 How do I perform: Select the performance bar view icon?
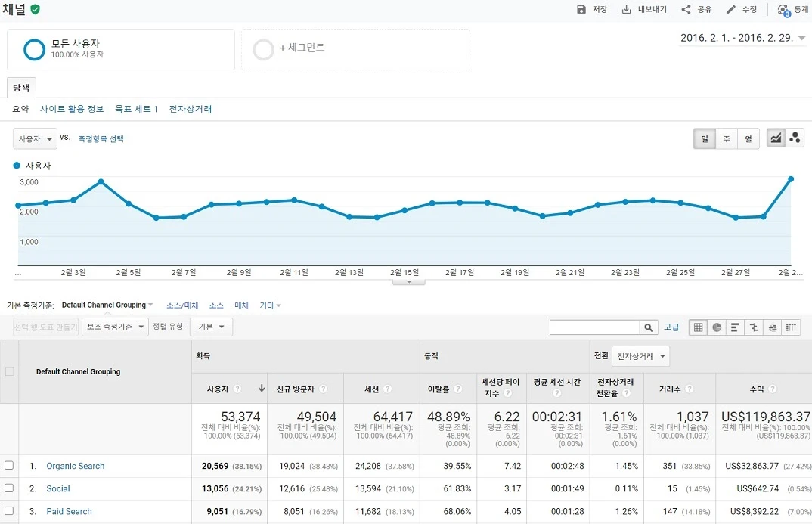(x=735, y=327)
